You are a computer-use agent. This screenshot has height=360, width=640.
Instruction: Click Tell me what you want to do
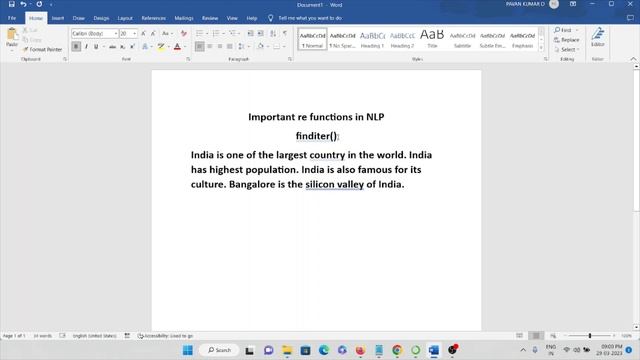(310, 18)
